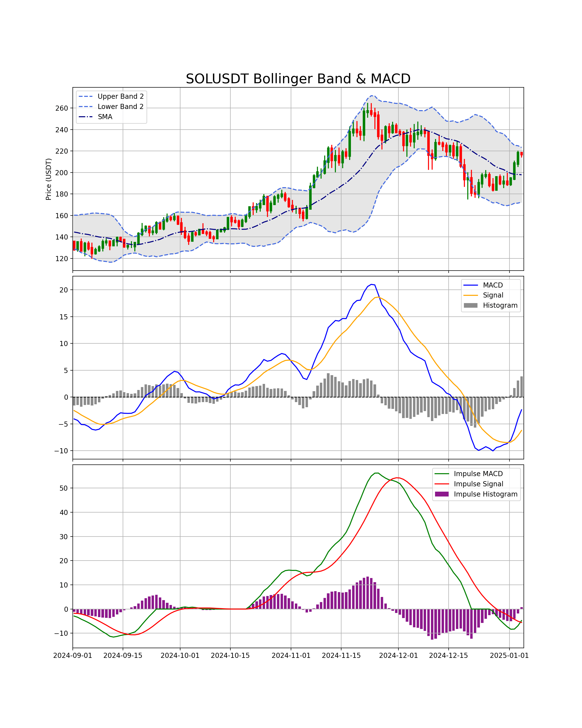The width and height of the screenshot is (582, 728).
Task: Select the Lower Band 2 legend label
Action: (121, 106)
